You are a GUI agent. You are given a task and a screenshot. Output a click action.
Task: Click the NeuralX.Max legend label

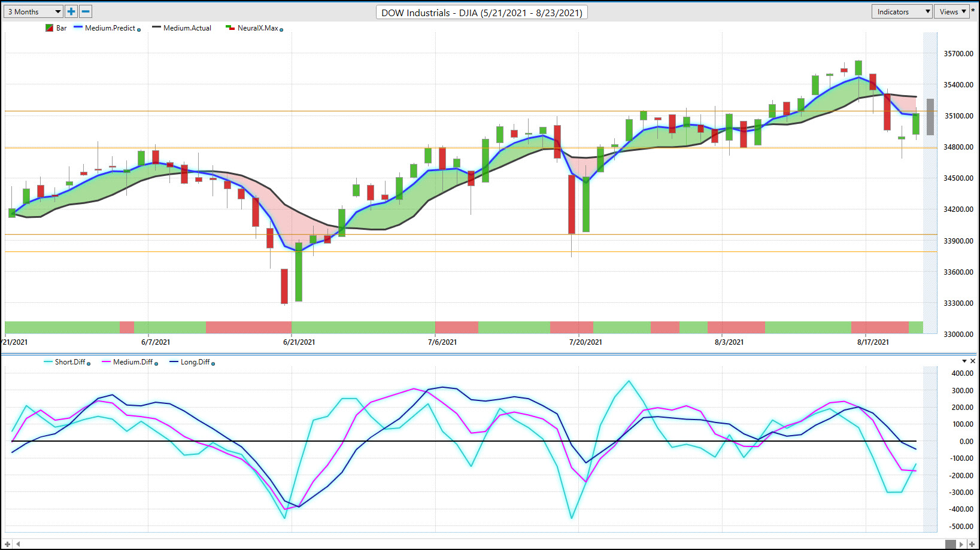pyautogui.click(x=258, y=28)
